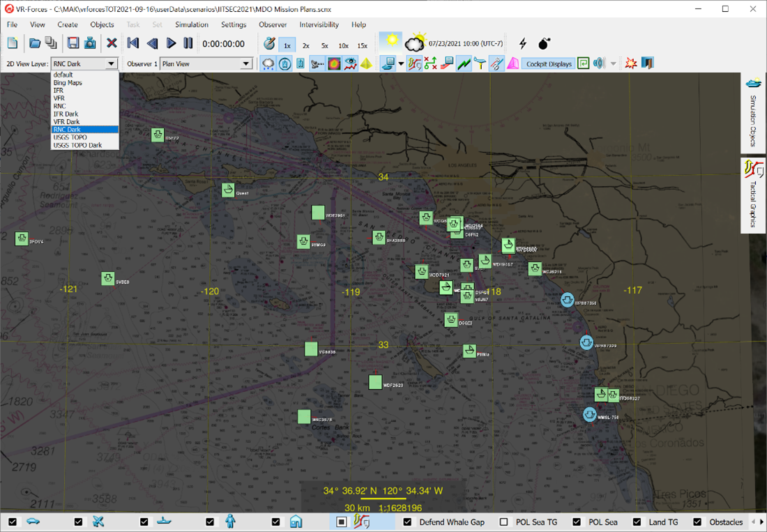This screenshot has width=767, height=532.
Task: Click the red X delete icon
Action: click(x=111, y=43)
